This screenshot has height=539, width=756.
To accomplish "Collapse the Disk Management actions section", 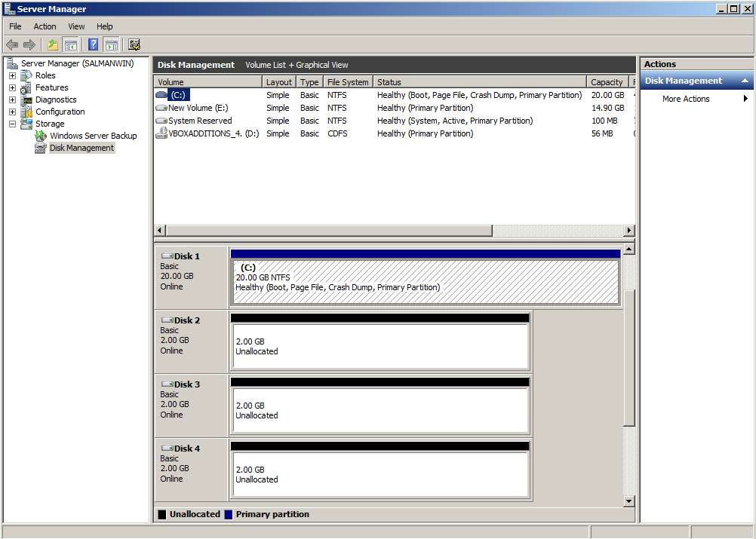I will click(745, 81).
